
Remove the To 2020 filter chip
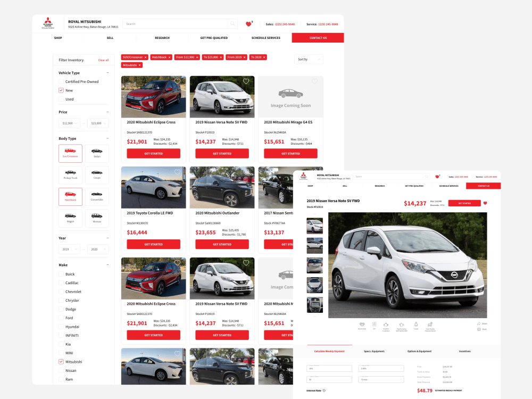pos(264,57)
